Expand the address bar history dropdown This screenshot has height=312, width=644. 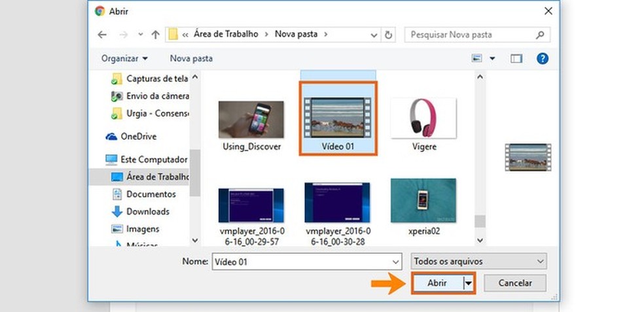tap(374, 35)
